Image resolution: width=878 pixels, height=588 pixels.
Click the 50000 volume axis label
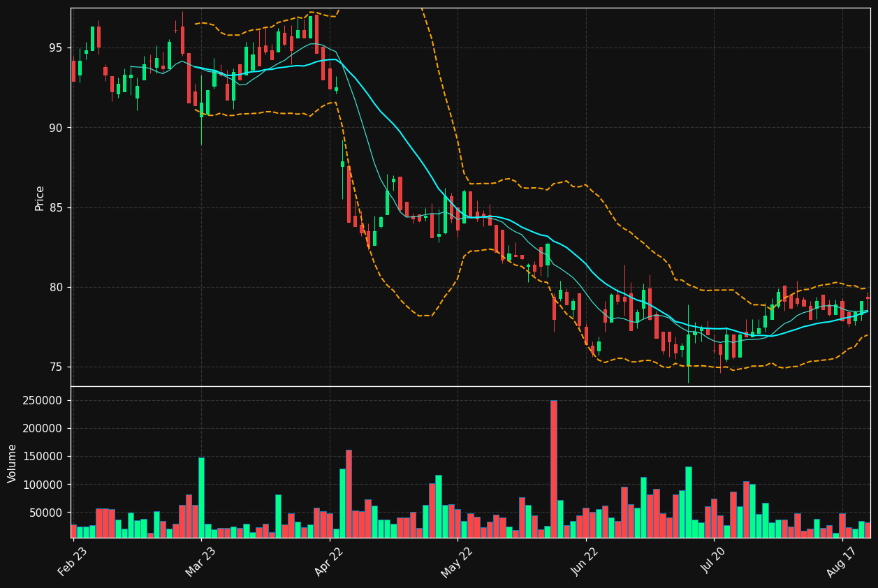click(46, 513)
